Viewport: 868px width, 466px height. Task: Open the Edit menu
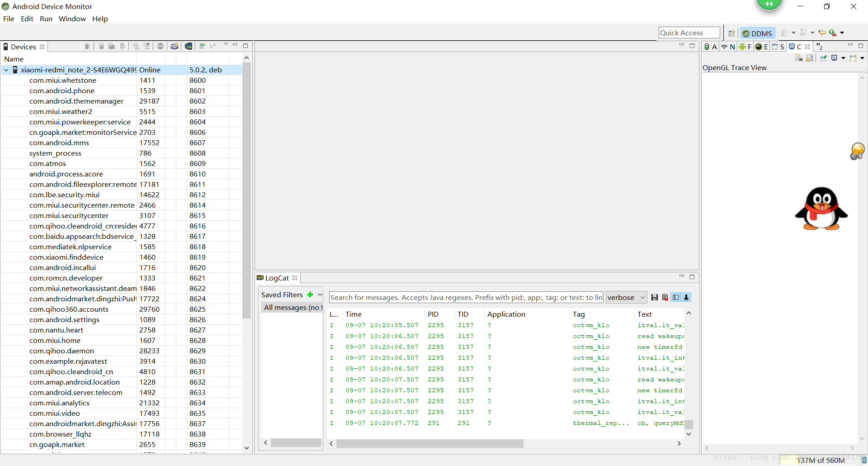click(27, 19)
